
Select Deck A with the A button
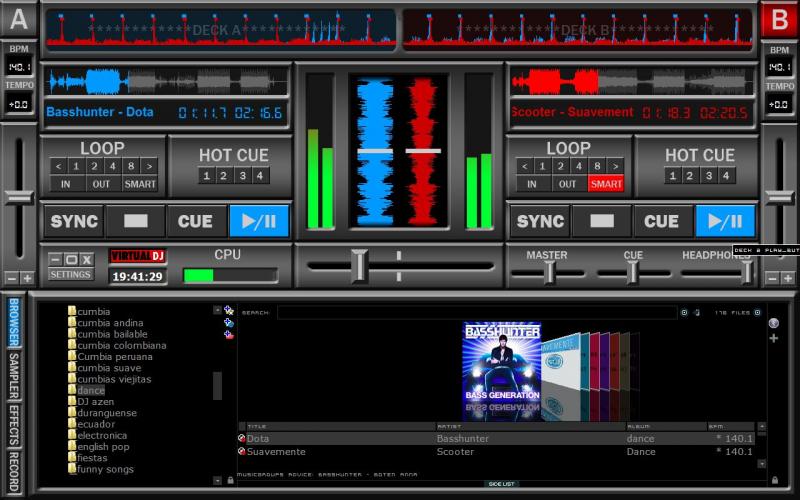tap(19, 19)
